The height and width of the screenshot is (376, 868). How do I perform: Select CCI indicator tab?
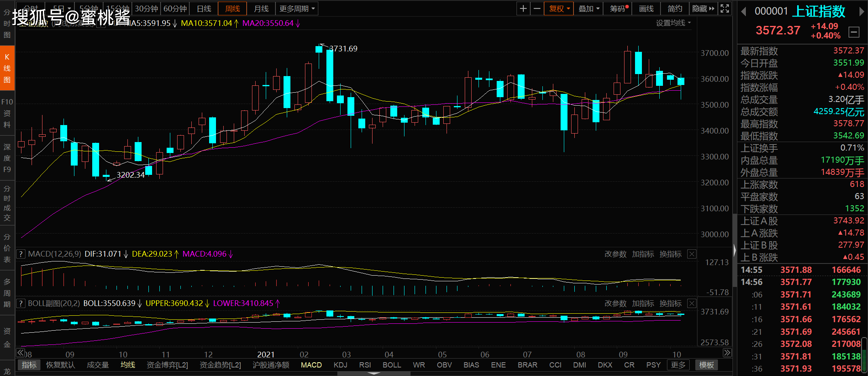(x=555, y=365)
